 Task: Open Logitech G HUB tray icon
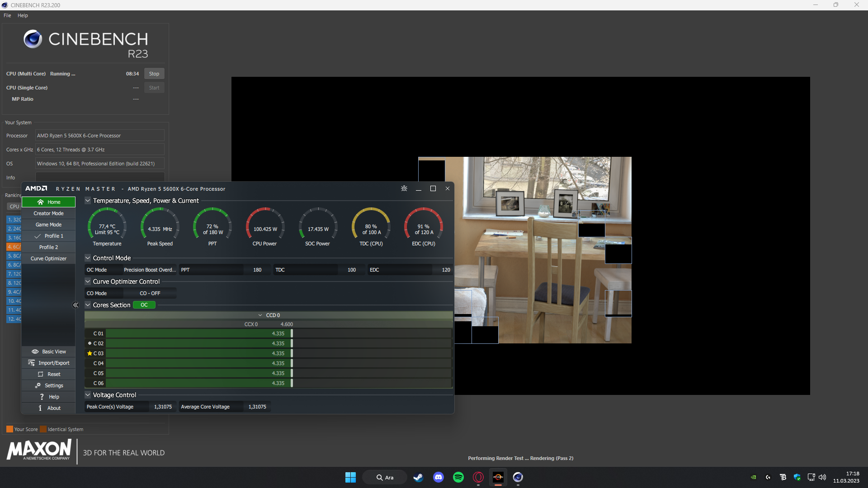pyautogui.click(x=768, y=477)
